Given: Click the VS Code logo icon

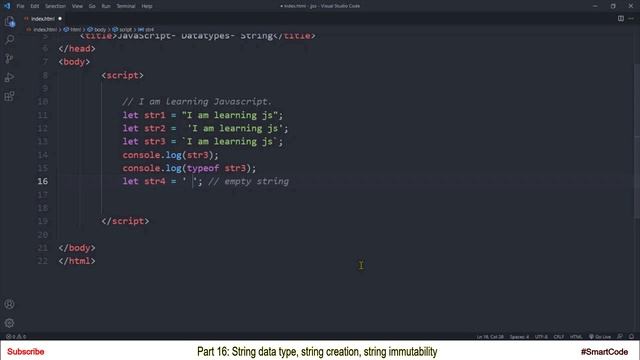Looking at the screenshot, I should tap(7, 6).
